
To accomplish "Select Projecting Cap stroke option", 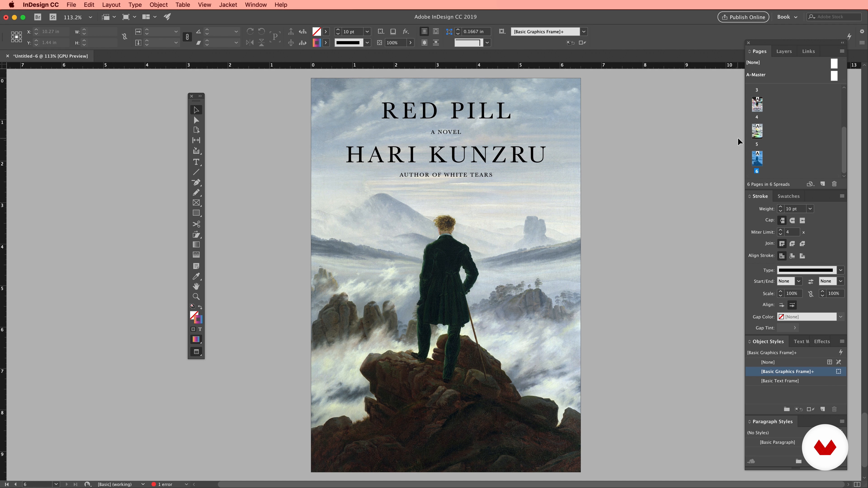I will 802,220.
